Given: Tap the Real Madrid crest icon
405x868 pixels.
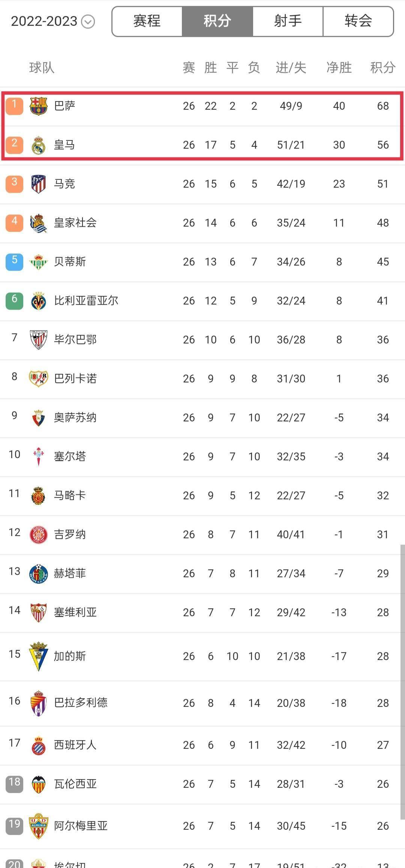Looking at the screenshot, I should tap(39, 145).
